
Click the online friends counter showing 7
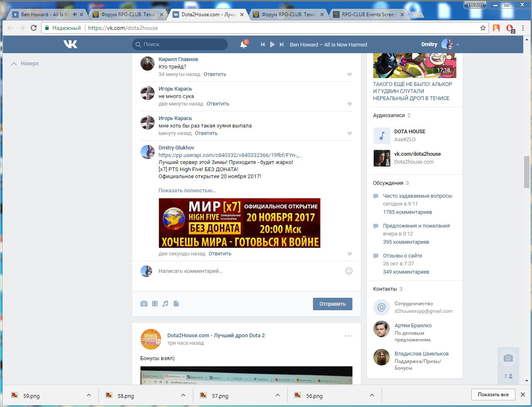pyautogui.click(x=508, y=376)
